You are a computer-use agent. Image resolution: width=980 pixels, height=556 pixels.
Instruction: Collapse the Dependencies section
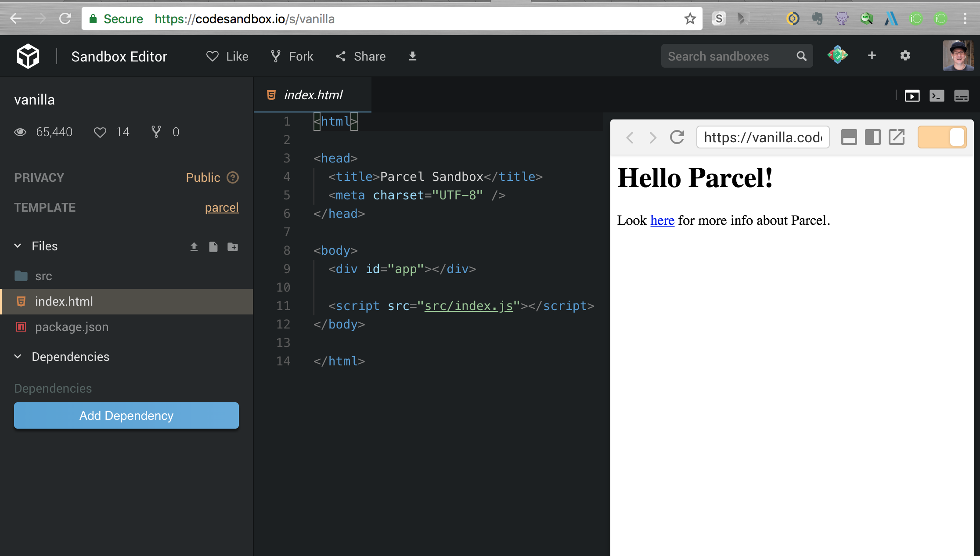pyautogui.click(x=18, y=357)
